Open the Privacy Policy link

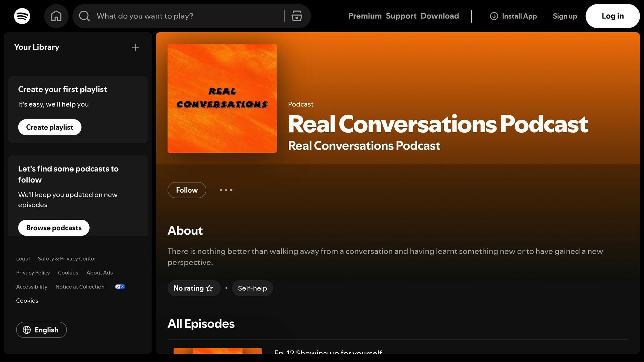point(33,272)
